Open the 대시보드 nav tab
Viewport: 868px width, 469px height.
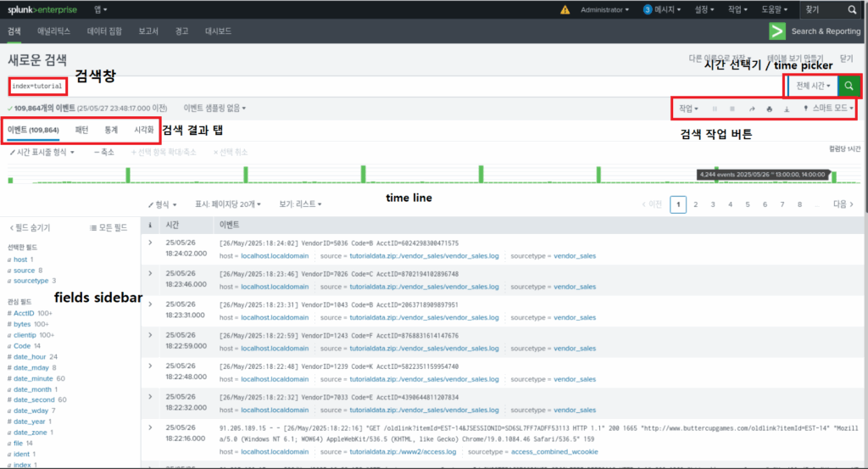[218, 31]
